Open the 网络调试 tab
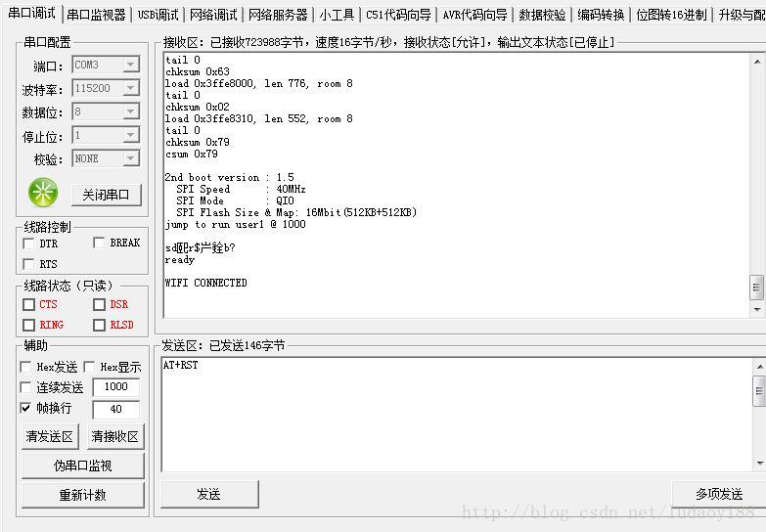This screenshot has width=766, height=532. click(213, 15)
